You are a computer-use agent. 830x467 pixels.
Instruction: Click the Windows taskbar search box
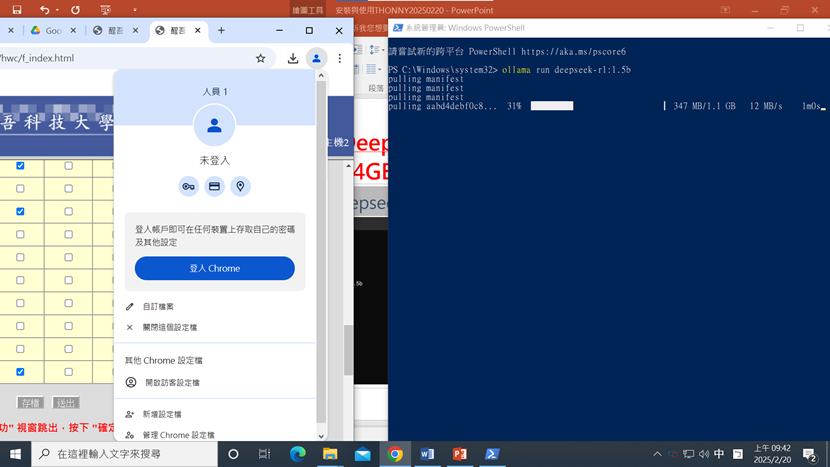tap(125, 454)
